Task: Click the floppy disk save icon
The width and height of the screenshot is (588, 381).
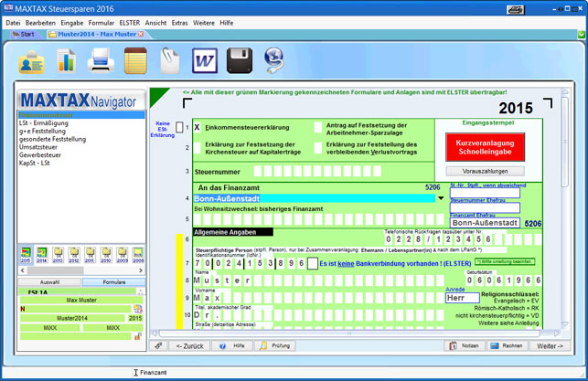Action: click(239, 60)
